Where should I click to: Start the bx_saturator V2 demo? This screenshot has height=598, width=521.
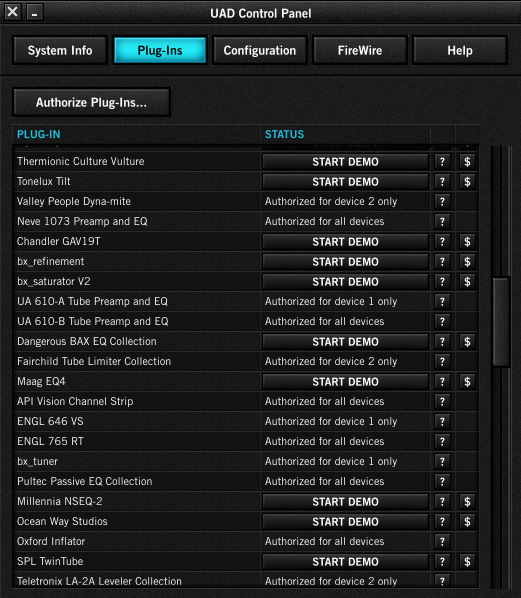coord(346,281)
